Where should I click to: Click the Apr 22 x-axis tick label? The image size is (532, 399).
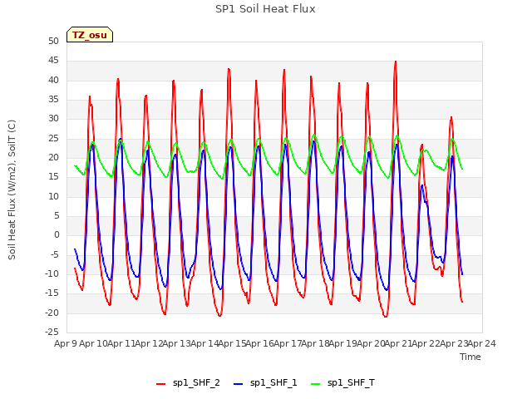tap(426, 343)
